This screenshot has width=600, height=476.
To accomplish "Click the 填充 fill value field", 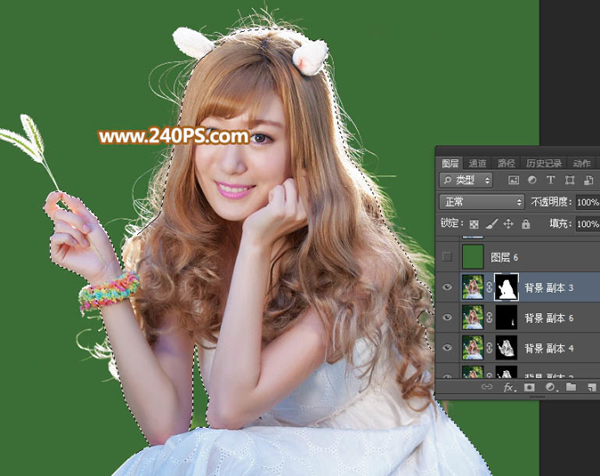I will (x=588, y=224).
